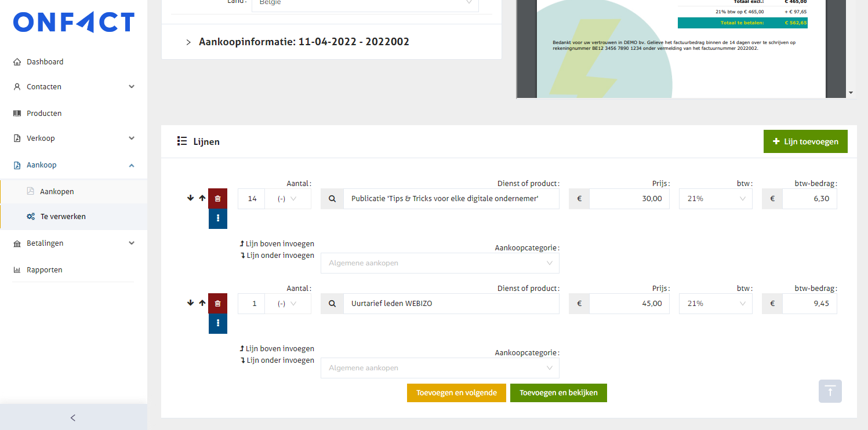868x430 pixels.
Task: Click the Lijn toevoegen button
Action: (805, 141)
